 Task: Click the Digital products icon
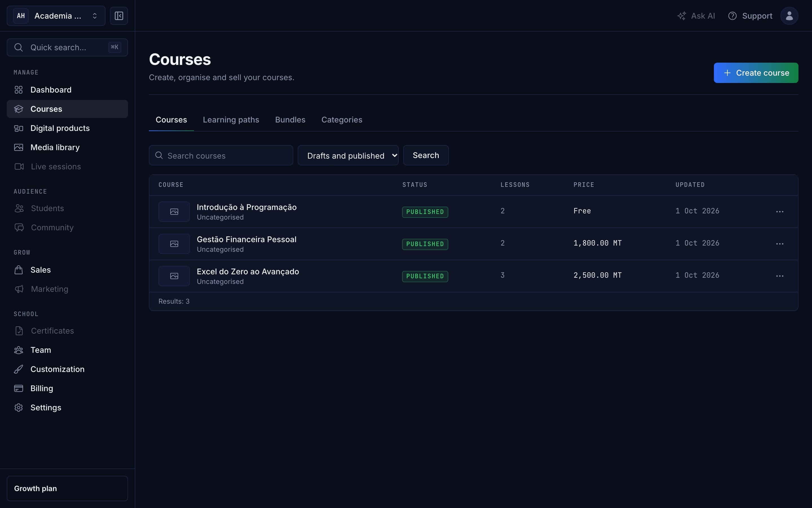coord(18,128)
